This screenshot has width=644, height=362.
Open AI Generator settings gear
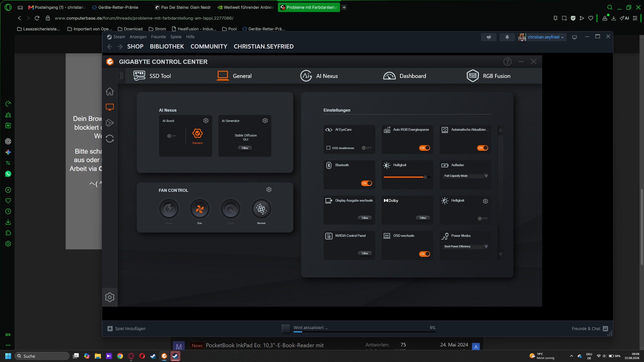[x=265, y=121]
